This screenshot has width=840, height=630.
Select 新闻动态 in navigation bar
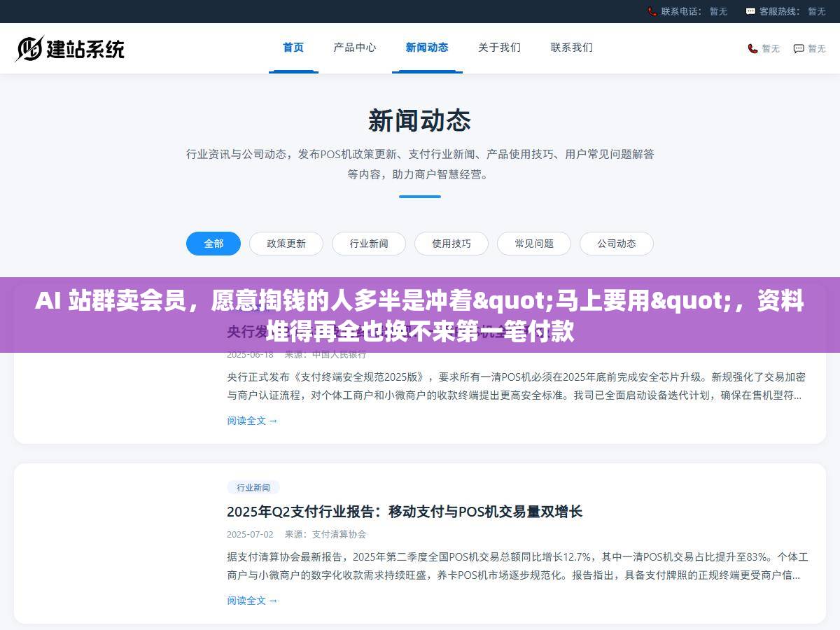click(x=427, y=48)
